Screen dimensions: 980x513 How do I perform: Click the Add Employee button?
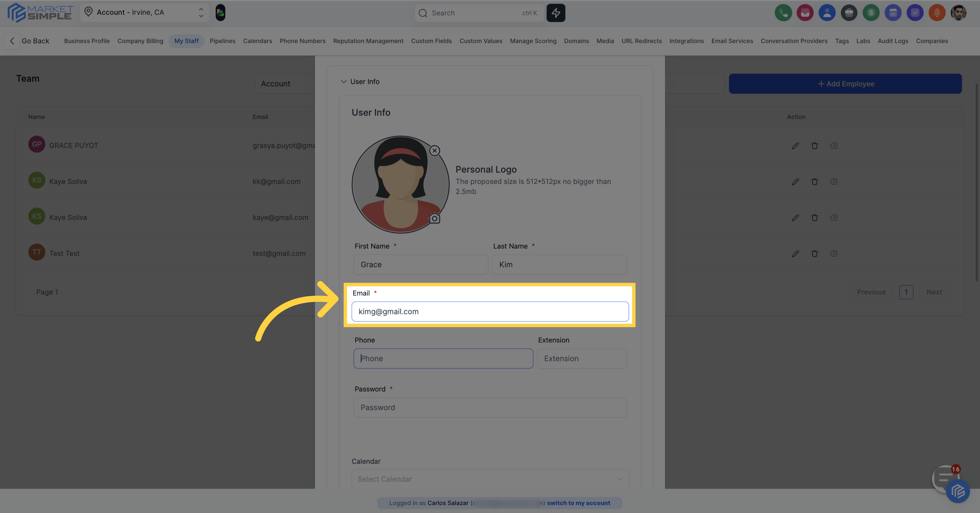(x=845, y=84)
